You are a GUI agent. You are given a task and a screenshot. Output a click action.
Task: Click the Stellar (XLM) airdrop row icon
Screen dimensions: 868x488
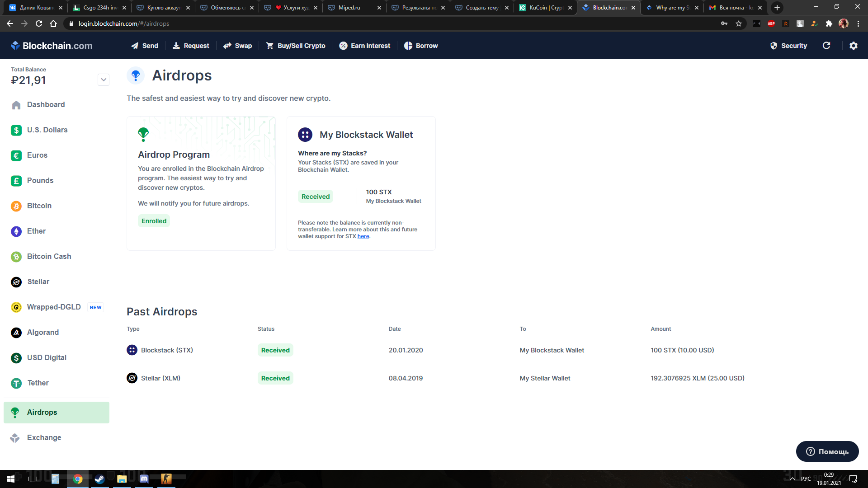click(132, 378)
